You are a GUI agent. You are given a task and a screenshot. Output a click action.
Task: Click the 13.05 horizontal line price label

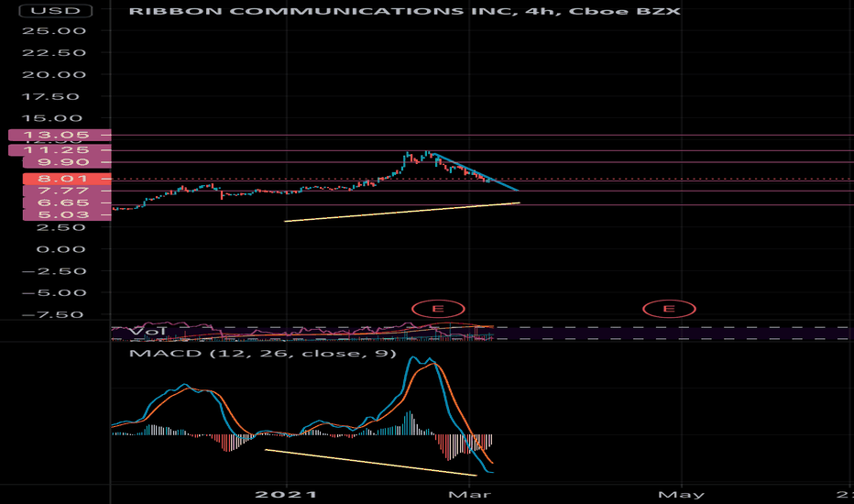[x=60, y=135]
